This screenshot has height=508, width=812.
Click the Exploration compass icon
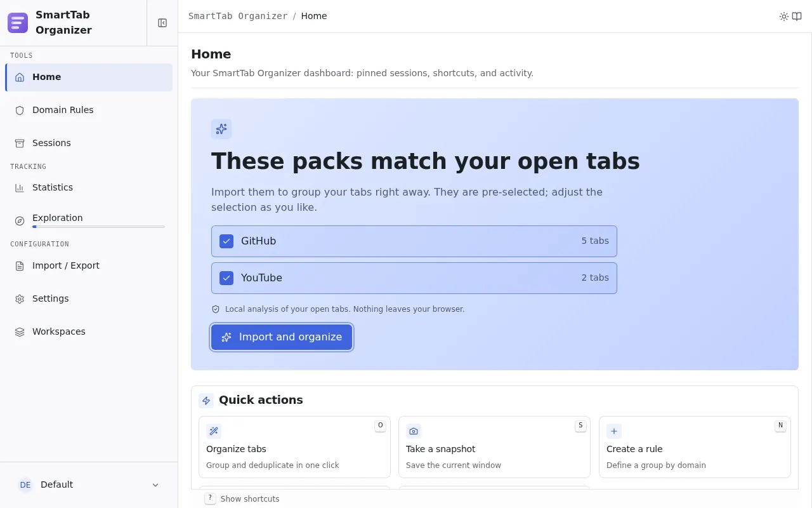pyautogui.click(x=20, y=221)
